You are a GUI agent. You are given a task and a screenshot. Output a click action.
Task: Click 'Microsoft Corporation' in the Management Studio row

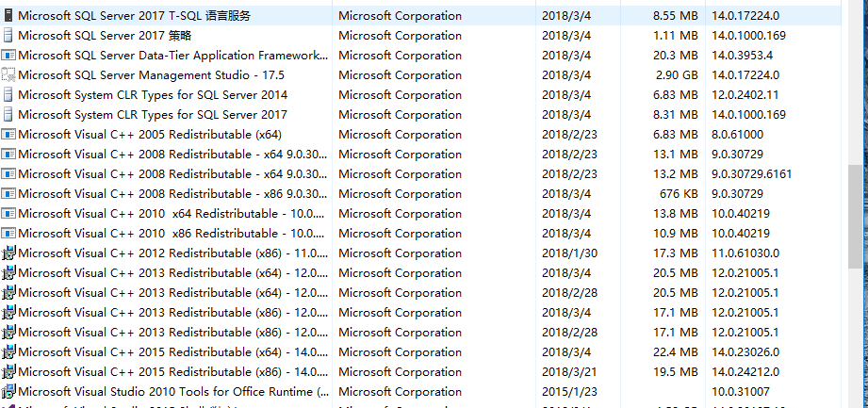(x=401, y=75)
